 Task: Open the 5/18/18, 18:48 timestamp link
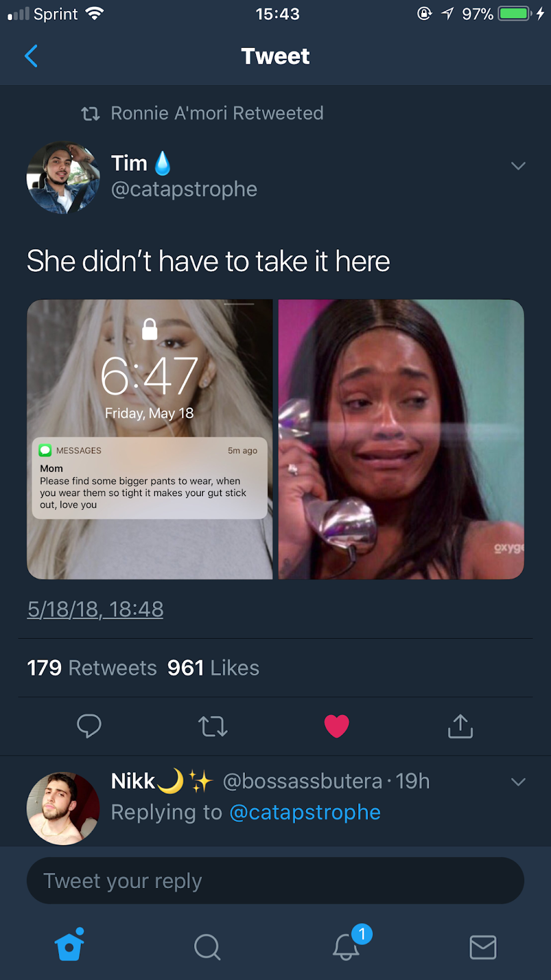[96, 609]
